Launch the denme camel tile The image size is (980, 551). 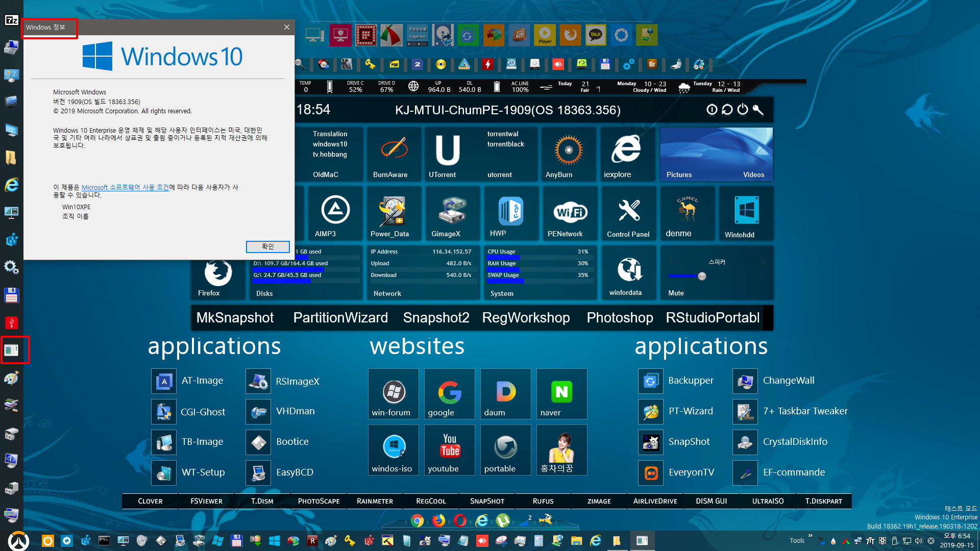[687, 213]
